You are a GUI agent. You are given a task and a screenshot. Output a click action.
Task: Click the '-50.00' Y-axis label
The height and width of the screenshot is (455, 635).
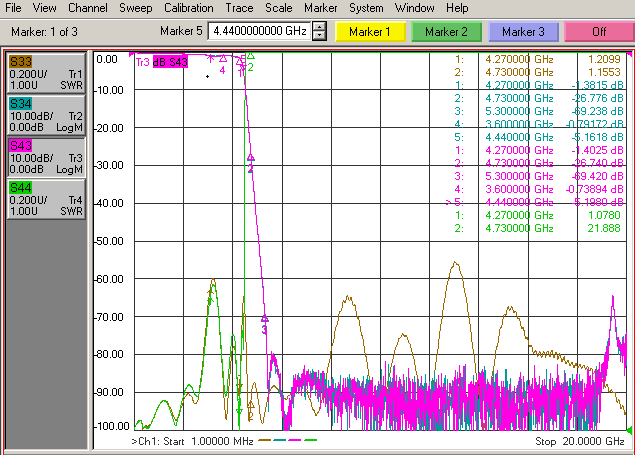click(109, 241)
